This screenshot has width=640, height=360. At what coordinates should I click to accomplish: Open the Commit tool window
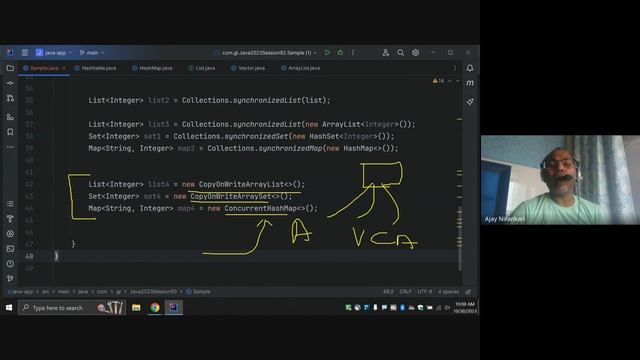coord(10,83)
